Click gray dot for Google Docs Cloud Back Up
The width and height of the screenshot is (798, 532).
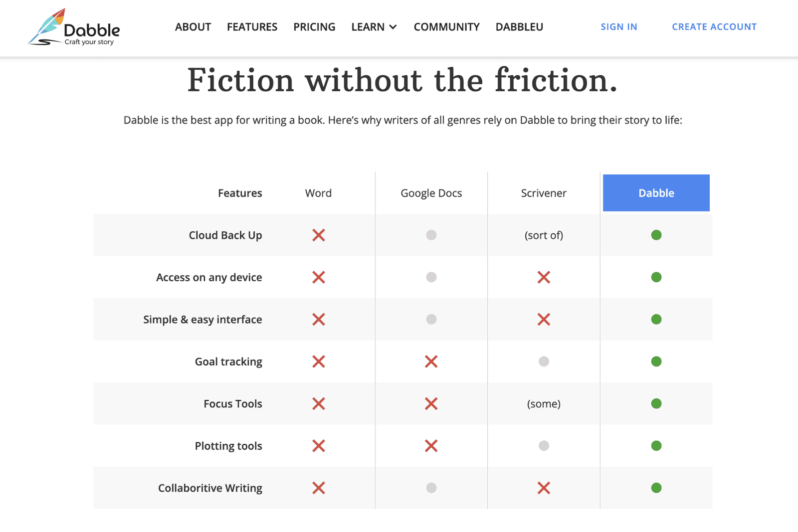431,235
